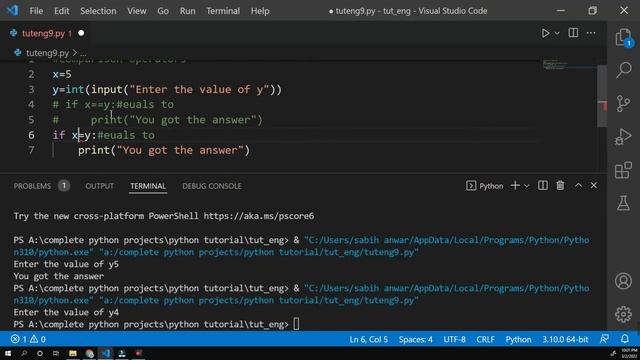Open notifications bell in status bar
This screenshot has height=360, width=640.
click(x=625, y=339)
